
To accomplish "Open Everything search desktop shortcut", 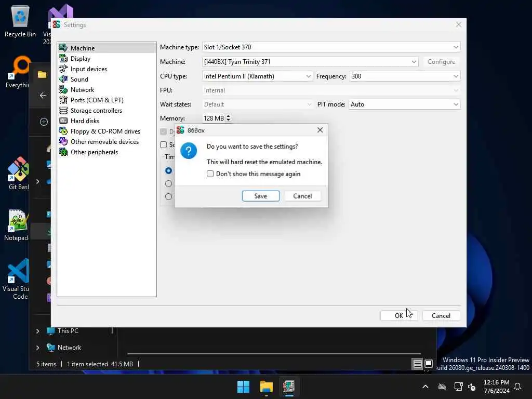I will (x=18, y=72).
